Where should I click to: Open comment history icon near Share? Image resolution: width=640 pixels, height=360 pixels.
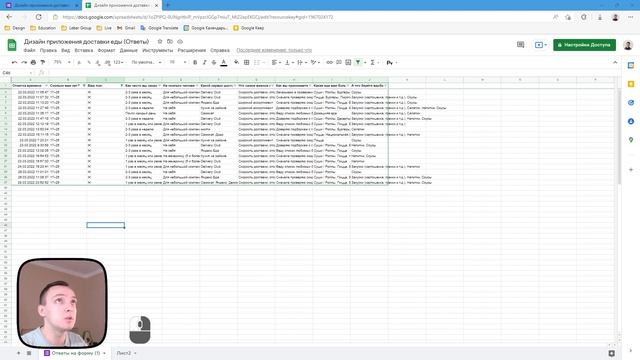point(520,44)
